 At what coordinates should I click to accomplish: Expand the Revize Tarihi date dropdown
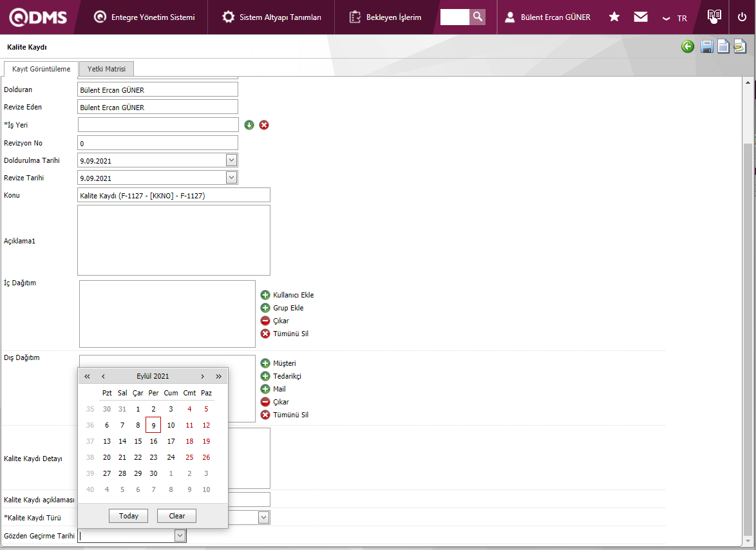[232, 178]
